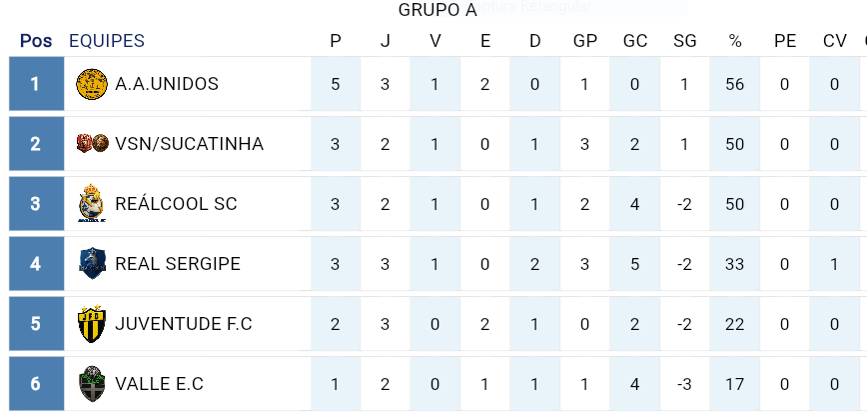Click position 1 blue rank cell
Screen dimensions: 868x419
click(35, 84)
